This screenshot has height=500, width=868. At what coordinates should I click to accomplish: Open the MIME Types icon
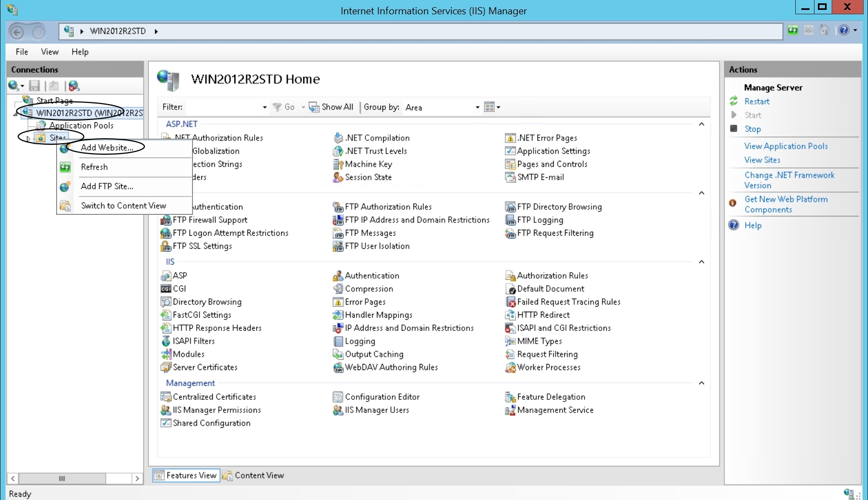(510, 341)
